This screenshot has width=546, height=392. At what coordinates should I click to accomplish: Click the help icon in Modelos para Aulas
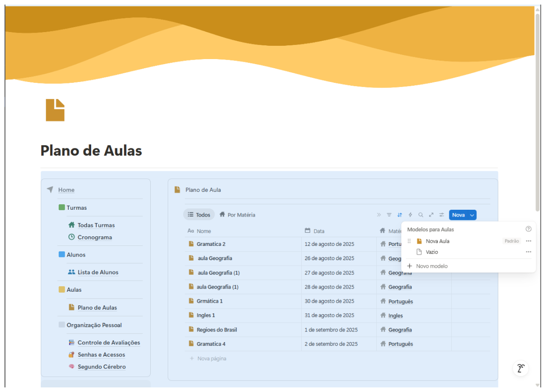coord(529,229)
